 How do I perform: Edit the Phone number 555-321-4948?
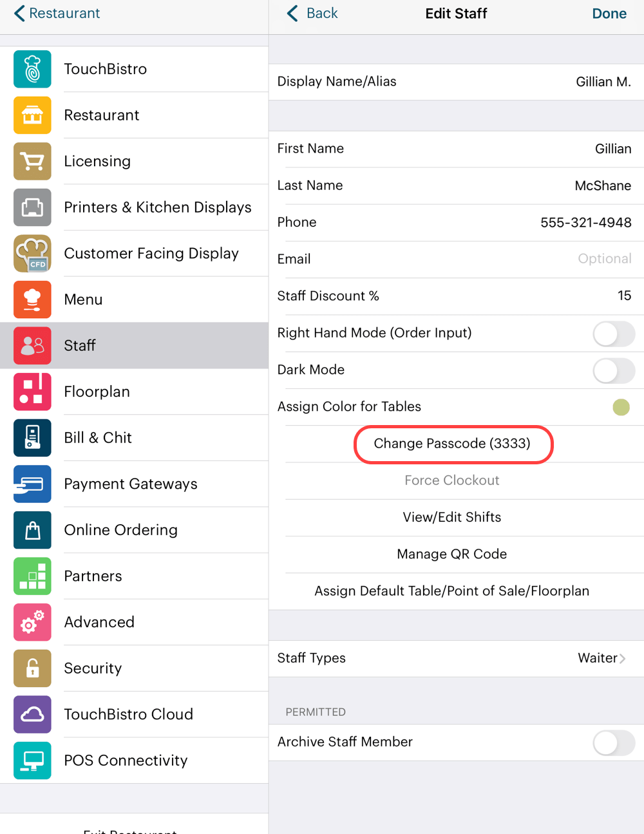coord(456,222)
